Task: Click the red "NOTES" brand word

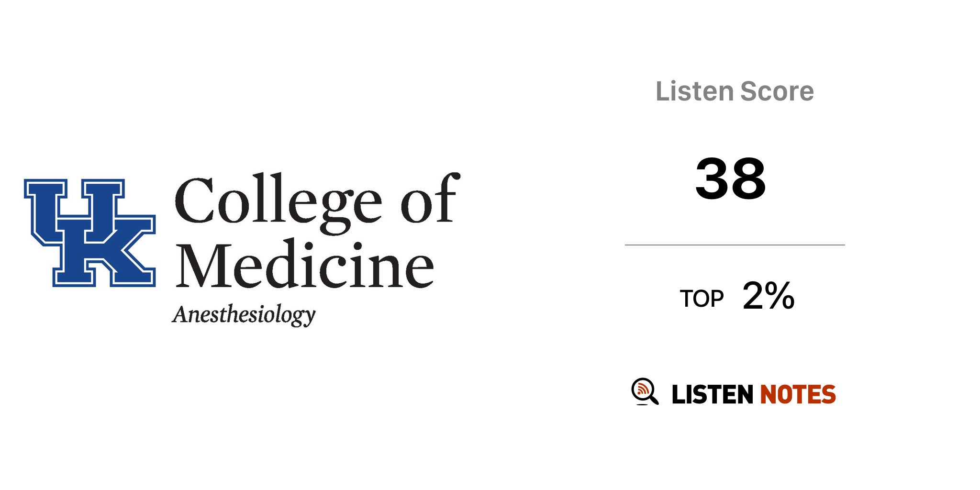Action: [x=798, y=395]
